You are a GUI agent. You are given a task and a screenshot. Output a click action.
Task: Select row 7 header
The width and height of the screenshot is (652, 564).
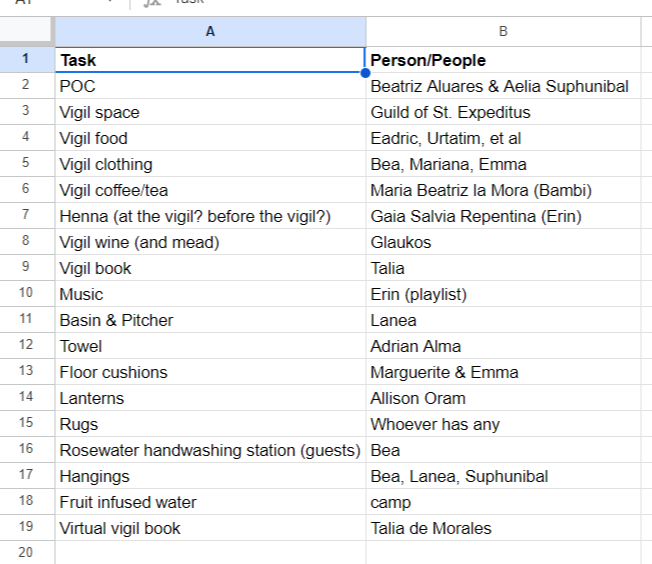tap(26, 215)
